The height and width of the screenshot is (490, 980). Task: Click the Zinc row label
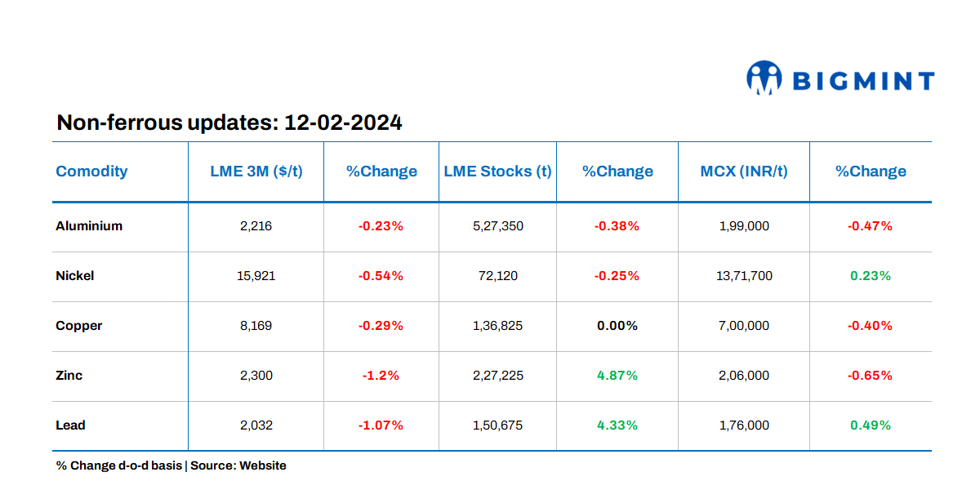point(69,376)
